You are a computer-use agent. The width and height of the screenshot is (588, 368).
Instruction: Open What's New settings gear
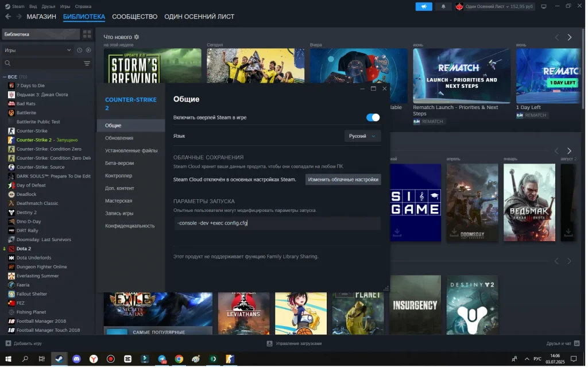point(137,37)
